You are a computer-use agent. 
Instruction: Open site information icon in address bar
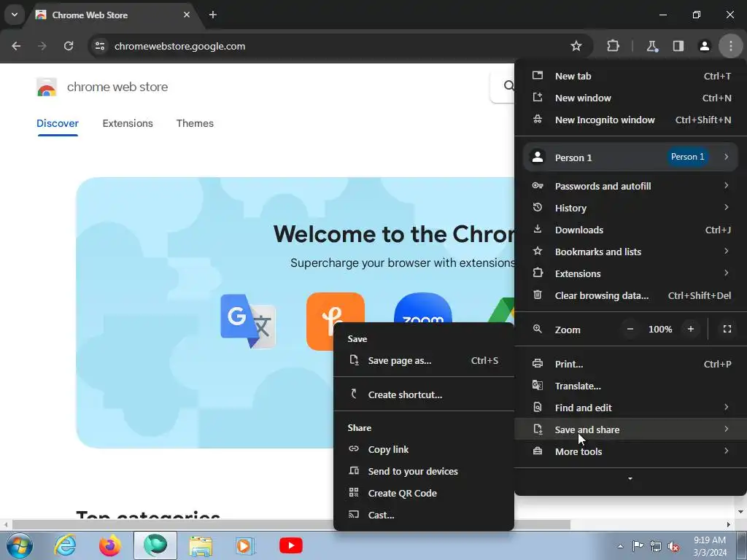tap(99, 46)
